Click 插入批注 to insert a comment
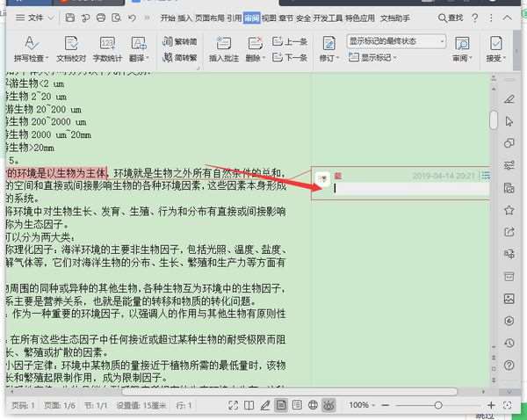Screen dimensions: 527x420 click(x=224, y=49)
